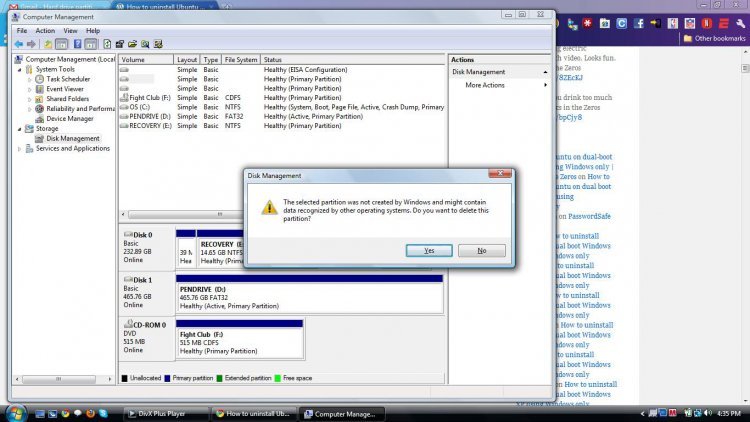750x422 pixels.
Task: Confirm partition deletion with Yes
Action: [429, 251]
